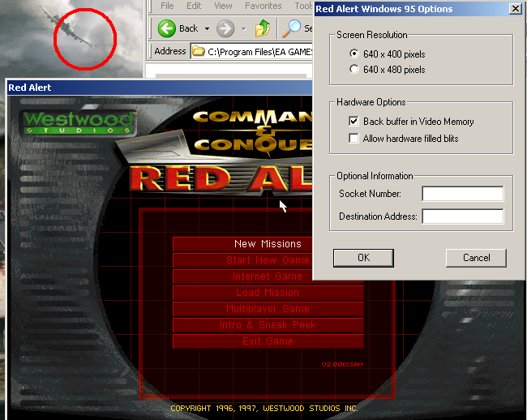Choose New Missions in Red Alert menu
The height and width of the screenshot is (420, 527).
[268, 244]
